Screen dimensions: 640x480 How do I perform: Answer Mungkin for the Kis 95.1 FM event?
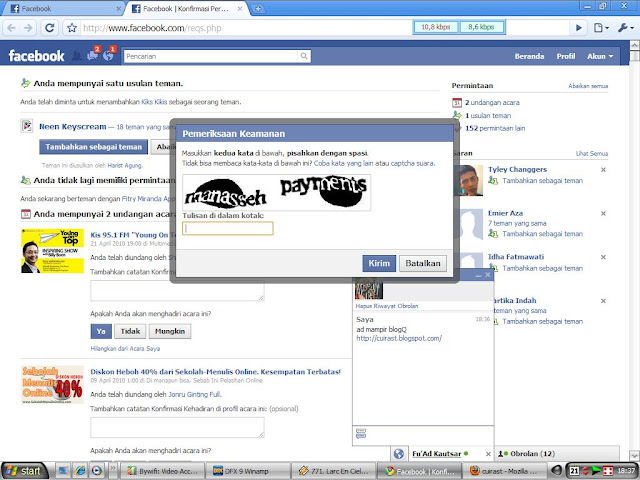coord(170,331)
